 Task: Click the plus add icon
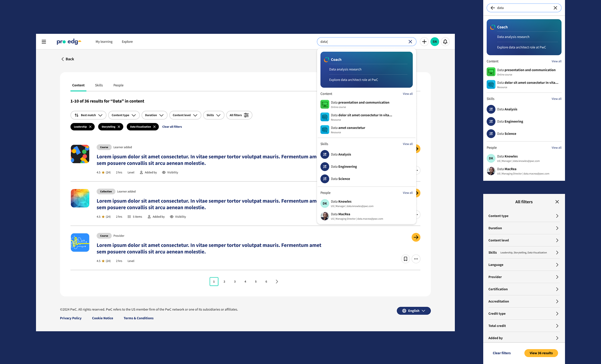point(424,42)
